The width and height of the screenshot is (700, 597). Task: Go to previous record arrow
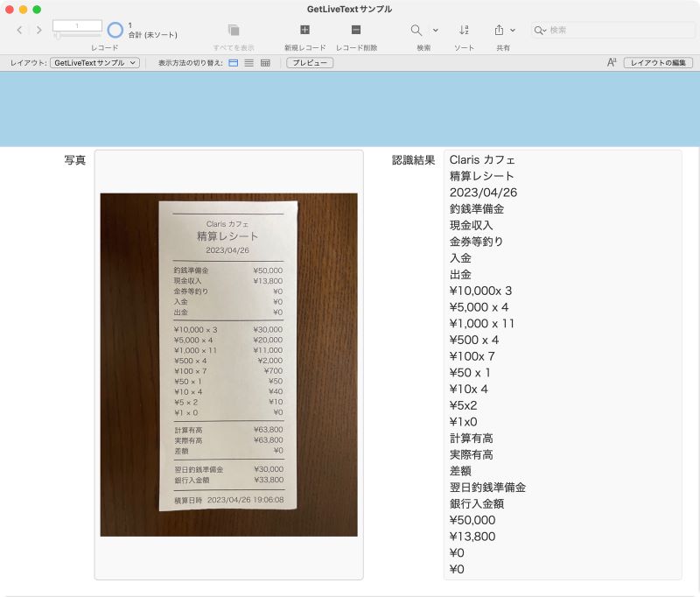click(x=19, y=30)
